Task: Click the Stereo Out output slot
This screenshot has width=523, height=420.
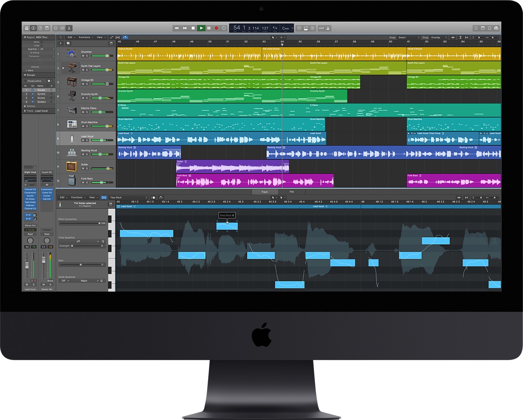Action: coord(30,226)
